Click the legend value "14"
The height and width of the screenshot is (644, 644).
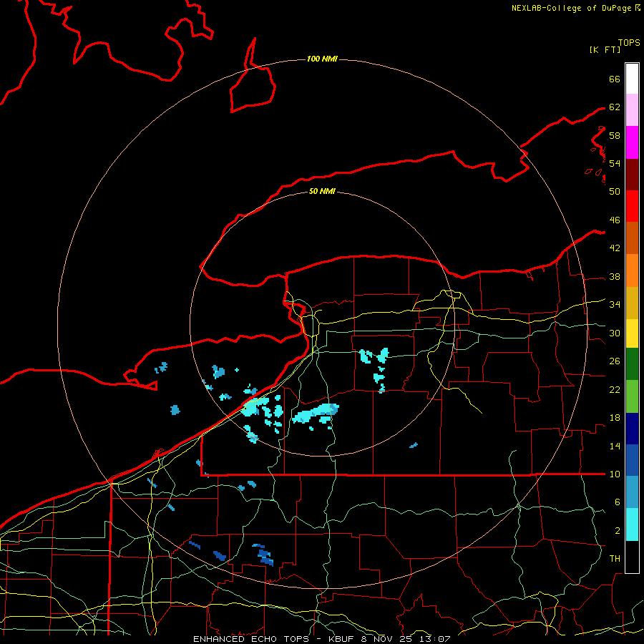click(x=615, y=446)
